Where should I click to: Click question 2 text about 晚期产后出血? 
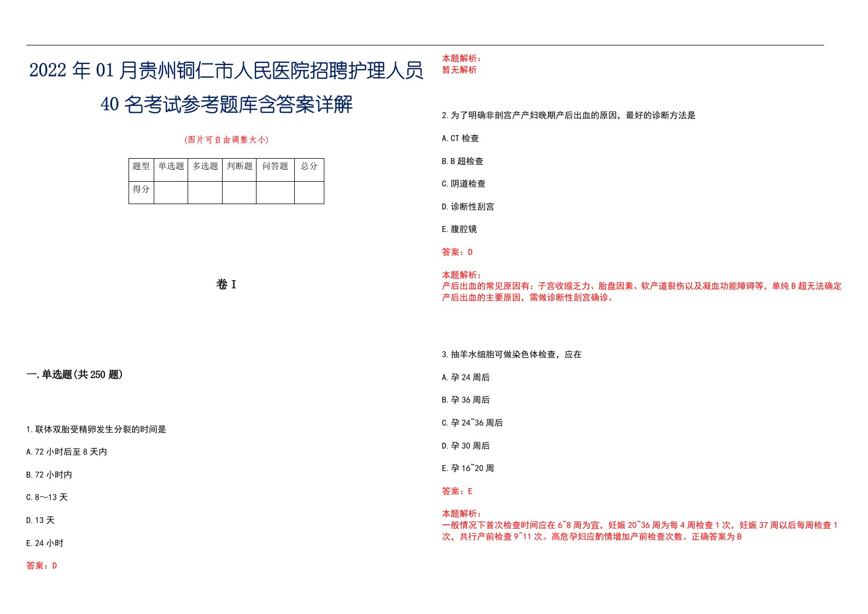point(569,115)
